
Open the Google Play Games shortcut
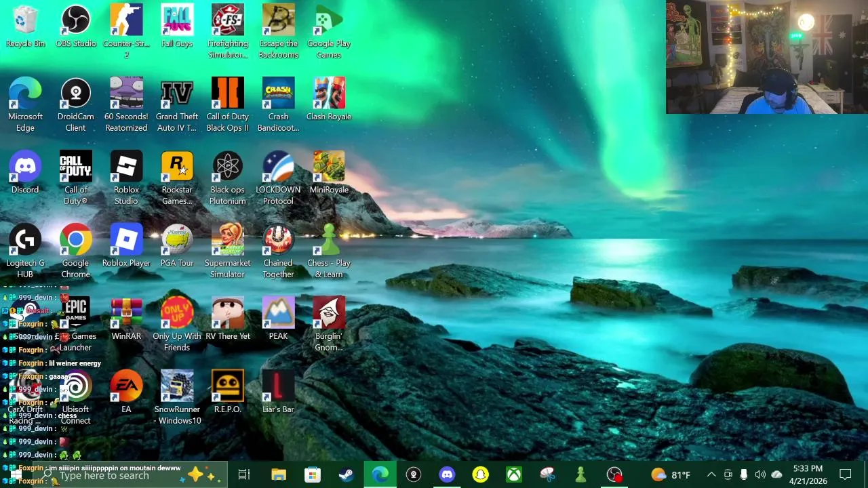point(329,32)
